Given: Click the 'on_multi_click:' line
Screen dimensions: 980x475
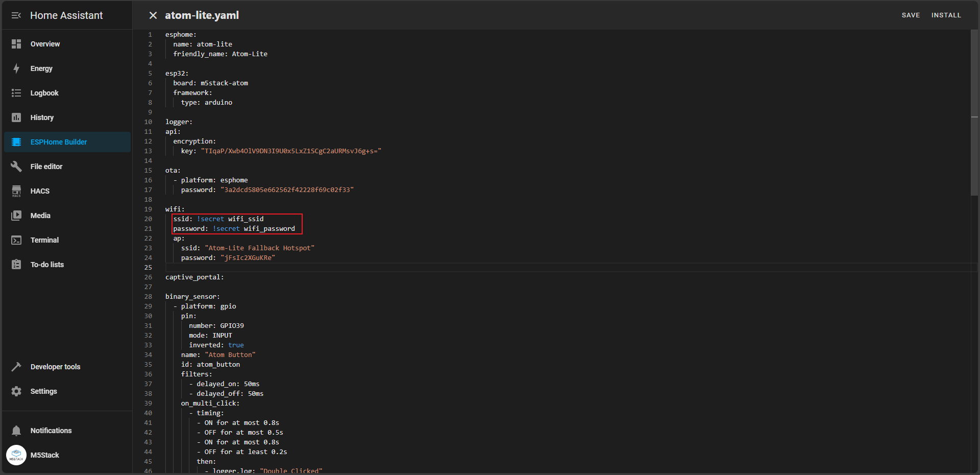Looking at the screenshot, I should 210,403.
